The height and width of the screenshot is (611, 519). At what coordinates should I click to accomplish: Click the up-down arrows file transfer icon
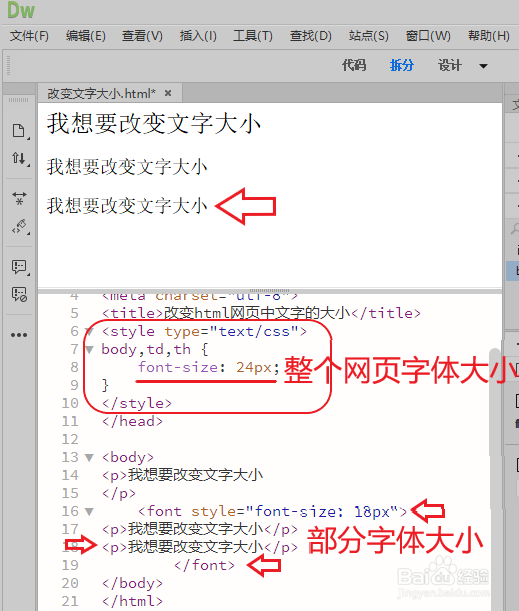[x=19, y=158]
